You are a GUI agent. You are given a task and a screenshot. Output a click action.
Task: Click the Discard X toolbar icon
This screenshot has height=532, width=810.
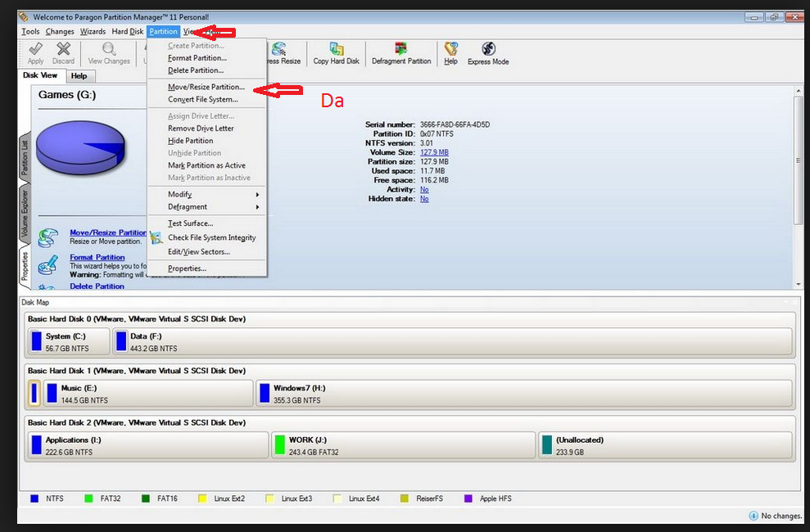tap(64, 49)
